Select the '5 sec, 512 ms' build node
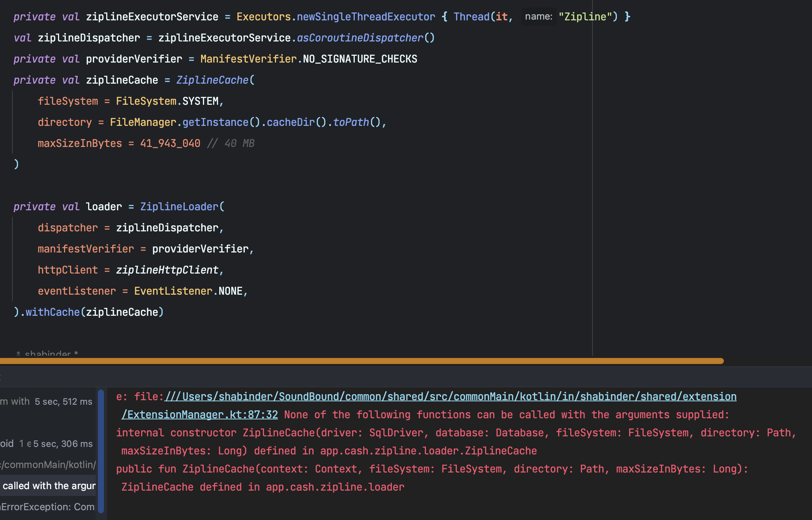The image size is (812, 520). [63, 402]
